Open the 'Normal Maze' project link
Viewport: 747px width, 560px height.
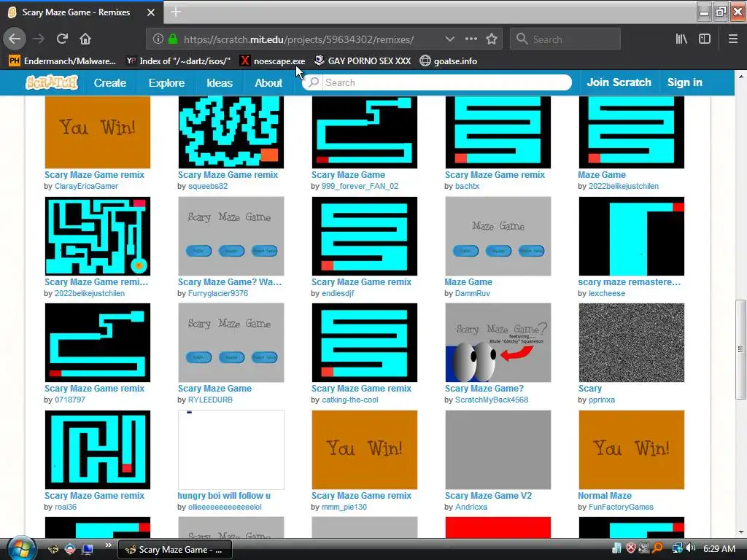pyautogui.click(x=605, y=496)
